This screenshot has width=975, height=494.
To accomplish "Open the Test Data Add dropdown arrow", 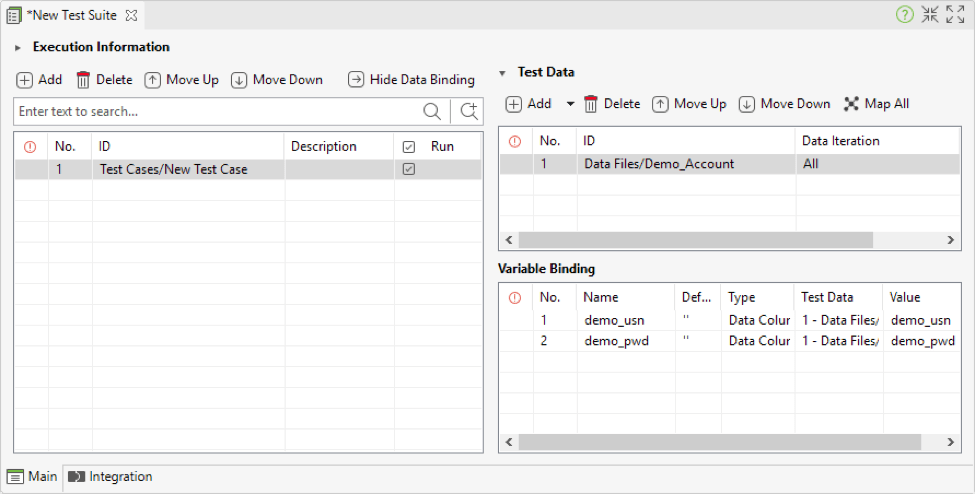I will coord(570,104).
